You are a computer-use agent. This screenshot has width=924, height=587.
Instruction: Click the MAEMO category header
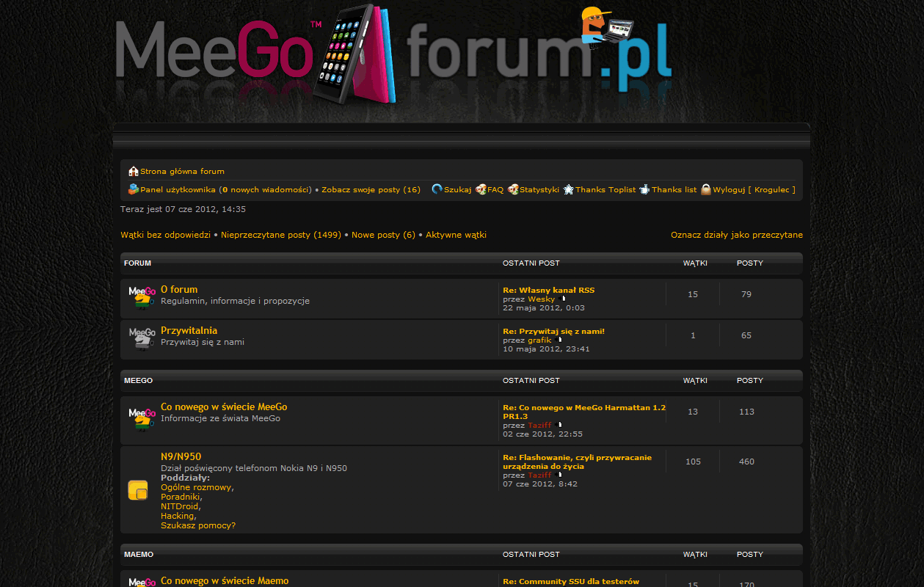tap(139, 554)
